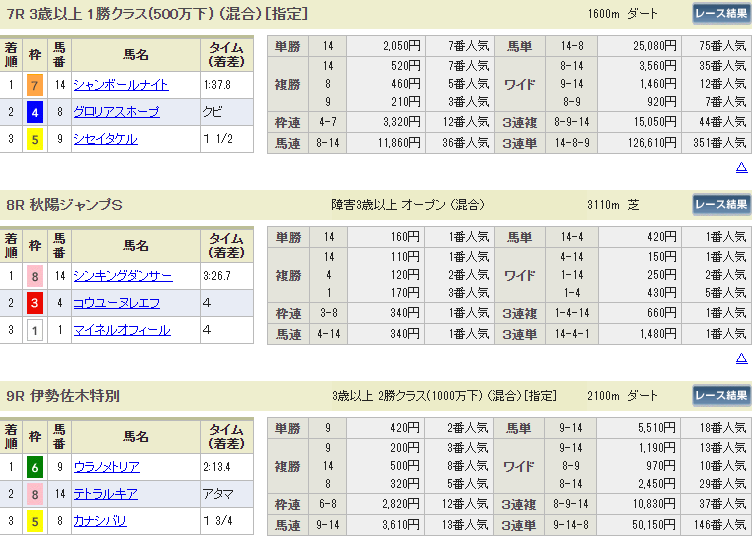Viewport: 752px width, 537px height.
Task: Click white frame 1 badge in 8R
Action: [x=35, y=330]
